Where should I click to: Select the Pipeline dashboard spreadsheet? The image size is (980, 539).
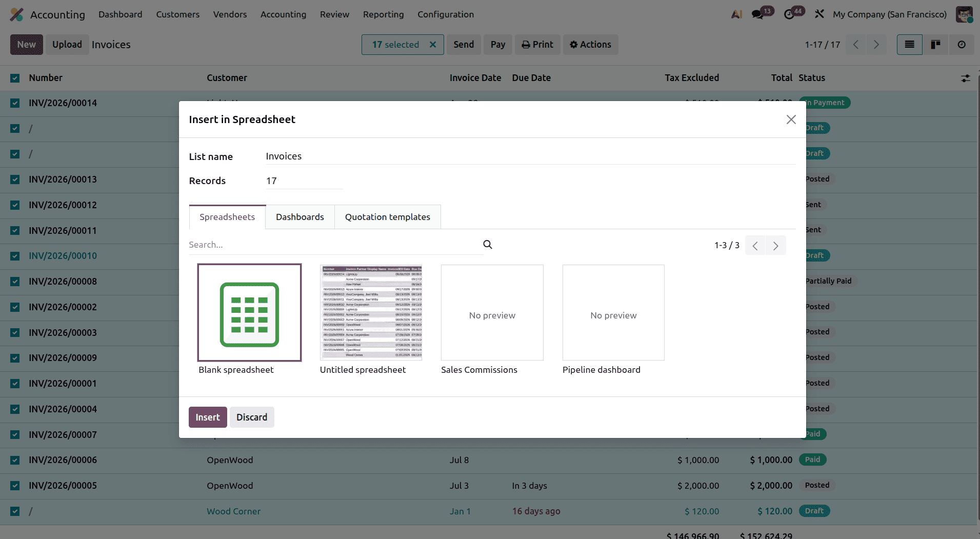tap(613, 312)
